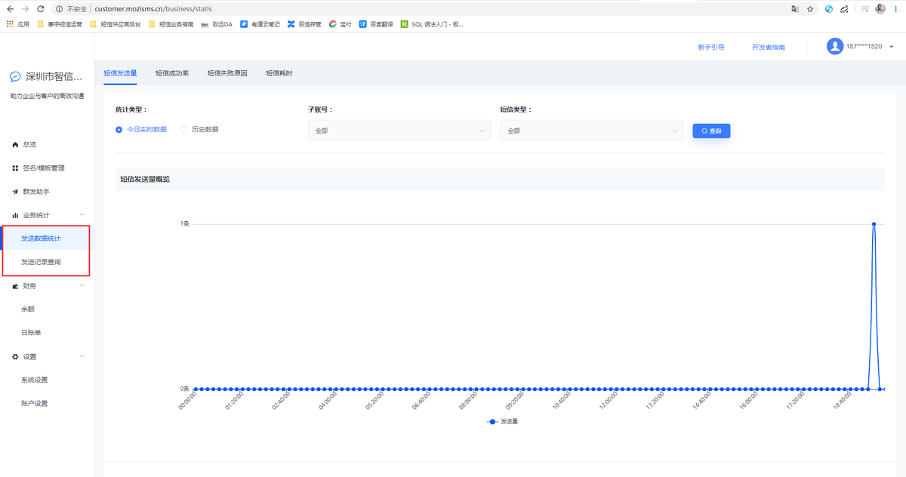Open 账户设置 in the sidebar
The height and width of the screenshot is (477, 906).
coord(35,404)
